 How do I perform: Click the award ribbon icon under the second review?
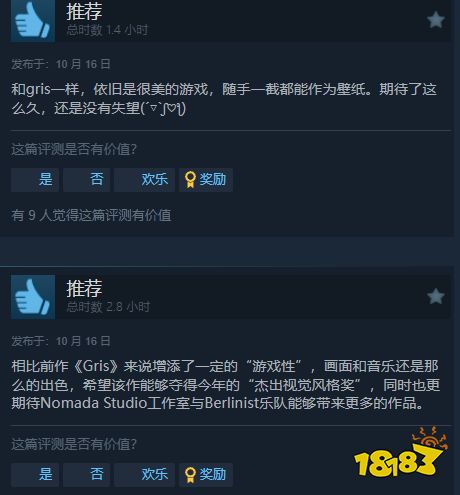point(190,474)
